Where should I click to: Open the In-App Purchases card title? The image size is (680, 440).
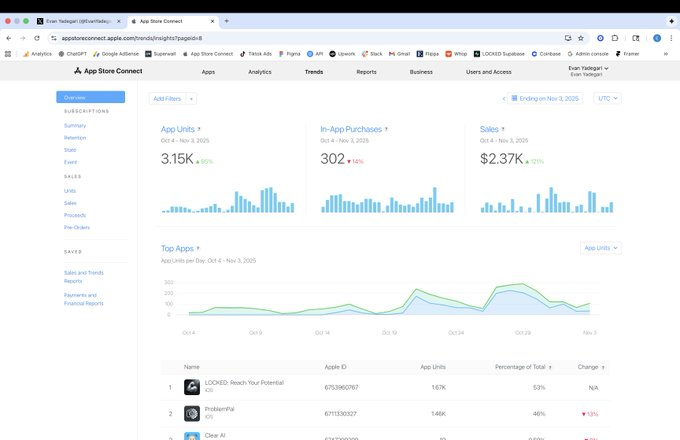(351, 129)
